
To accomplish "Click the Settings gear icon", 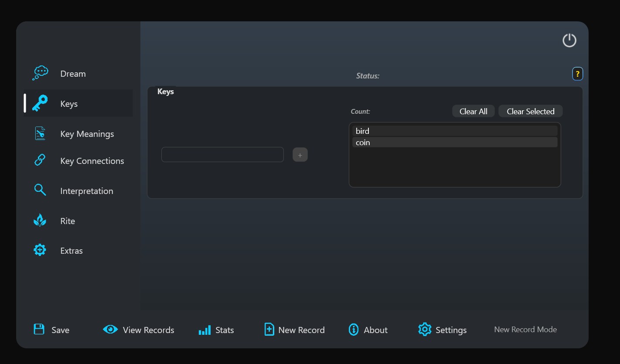I will (425, 329).
